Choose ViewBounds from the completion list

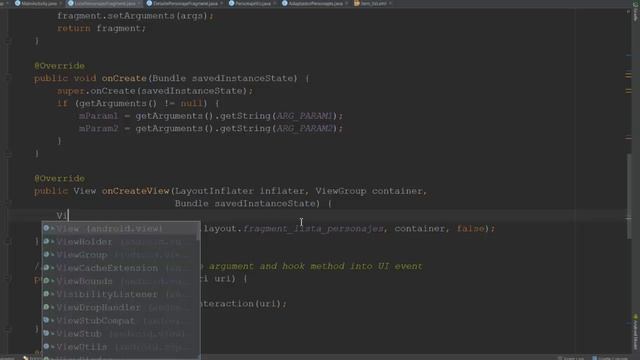[120, 281]
